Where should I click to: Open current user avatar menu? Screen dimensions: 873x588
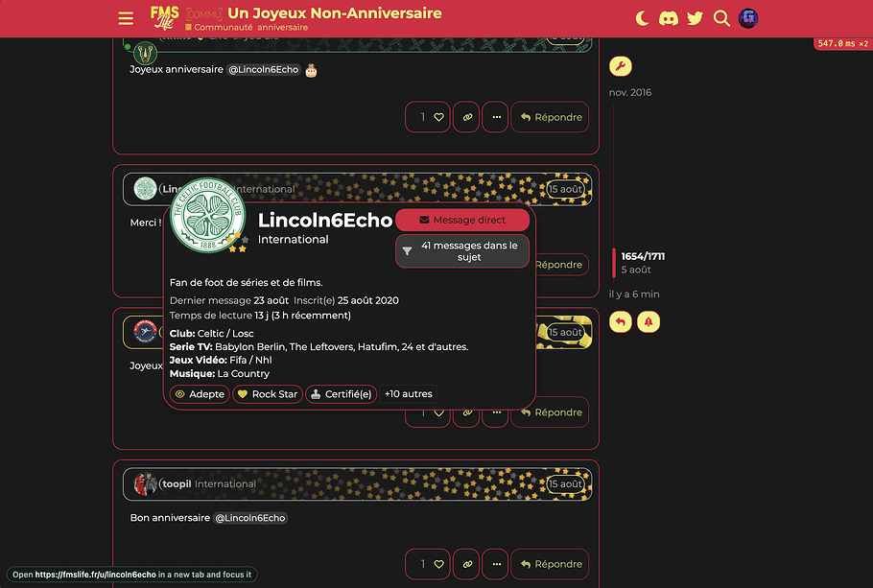(748, 18)
